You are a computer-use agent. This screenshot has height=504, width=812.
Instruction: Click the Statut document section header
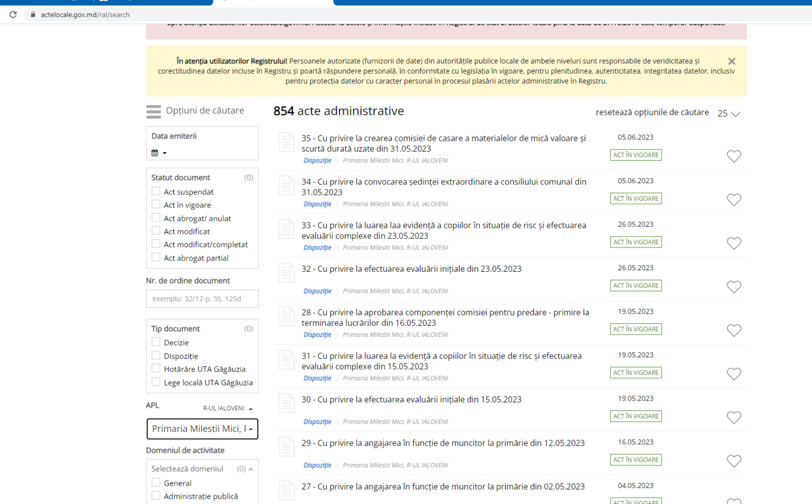181,178
